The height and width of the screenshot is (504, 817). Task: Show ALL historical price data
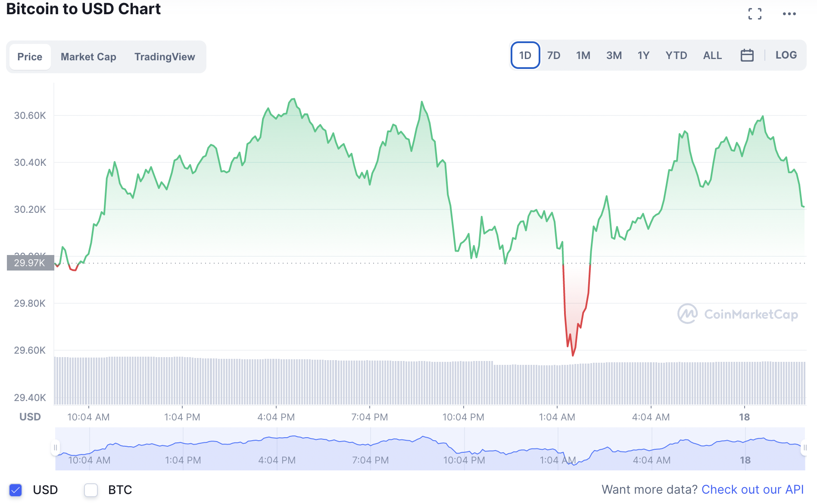(712, 55)
